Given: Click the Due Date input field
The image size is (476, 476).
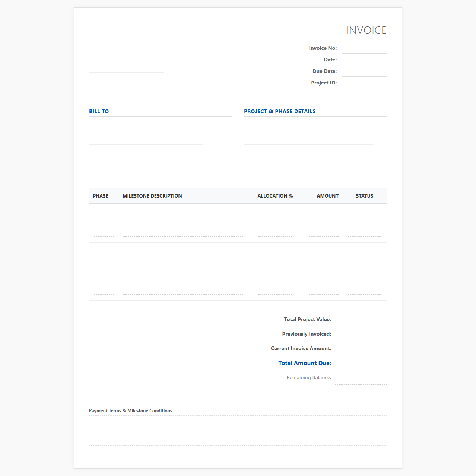Looking at the screenshot, I should (x=364, y=71).
